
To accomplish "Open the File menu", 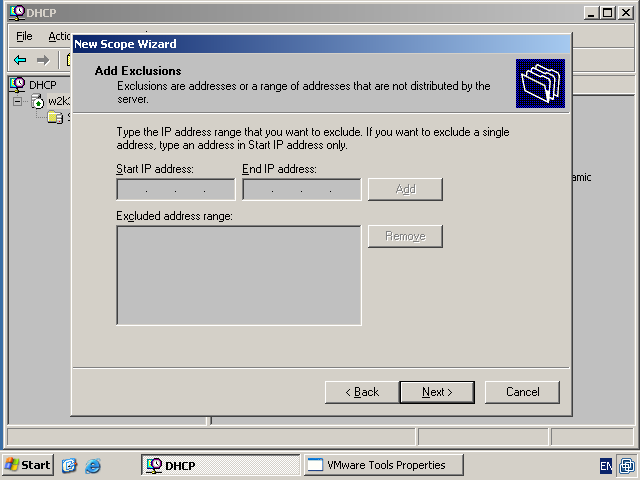I will (x=24, y=36).
